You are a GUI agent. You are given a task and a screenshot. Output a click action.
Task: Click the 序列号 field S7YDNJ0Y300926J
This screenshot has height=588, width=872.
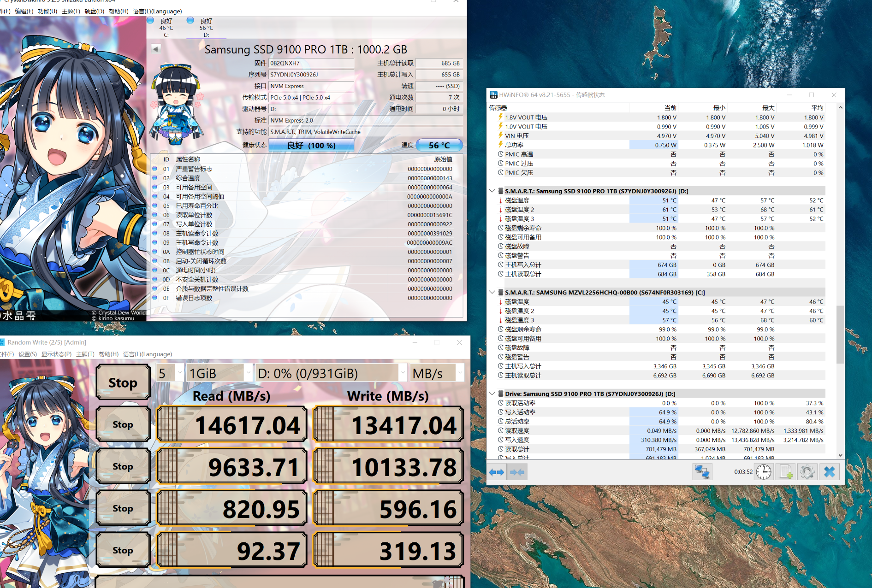(311, 75)
